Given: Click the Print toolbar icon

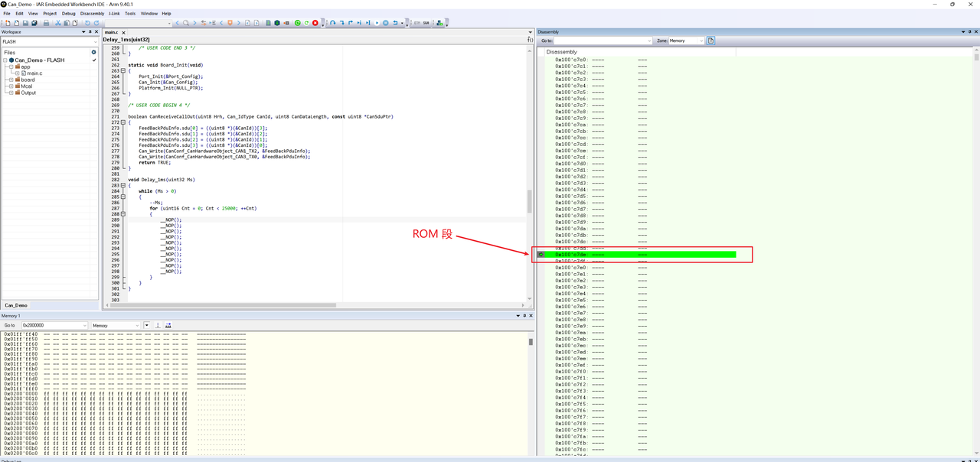Looking at the screenshot, I should pyautogui.click(x=46, y=23).
